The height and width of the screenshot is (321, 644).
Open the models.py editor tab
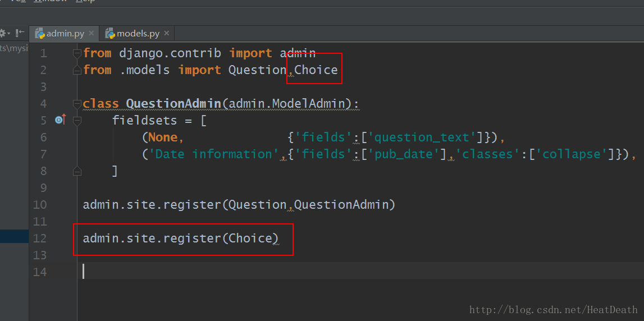(138, 34)
